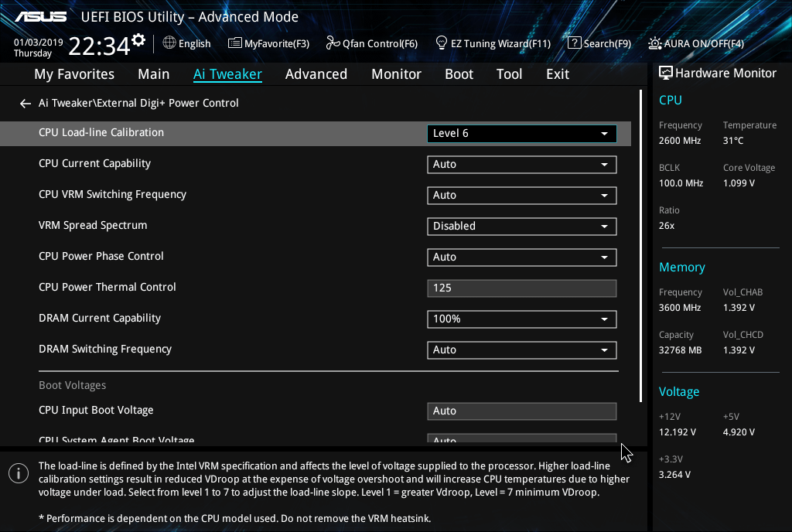Click the info icon beside help text
The height and width of the screenshot is (532, 792).
[x=19, y=473]
